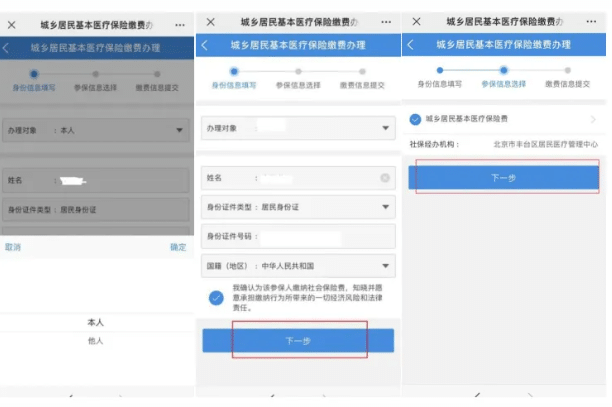612x407 pixels.
Task: Close the screen showing the 取消/确定 picker
Action: [12, 22]
